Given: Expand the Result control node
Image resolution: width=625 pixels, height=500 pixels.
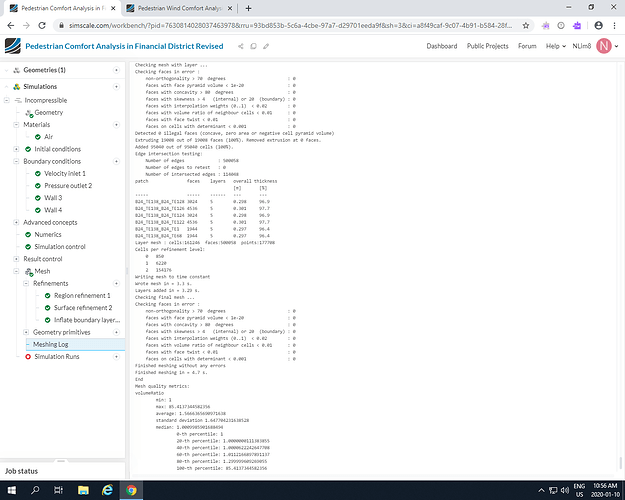Looking at the screenshot, I should (16, 259).
